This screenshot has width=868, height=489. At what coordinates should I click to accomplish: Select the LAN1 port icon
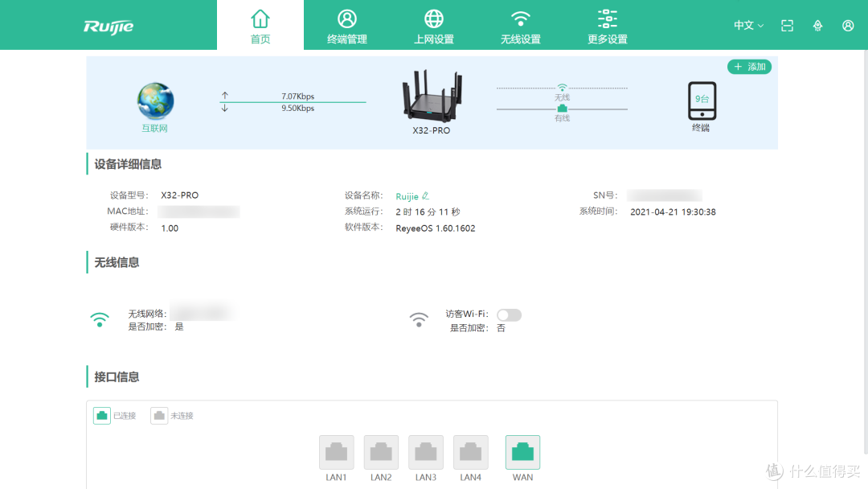[x=336, y=451]
